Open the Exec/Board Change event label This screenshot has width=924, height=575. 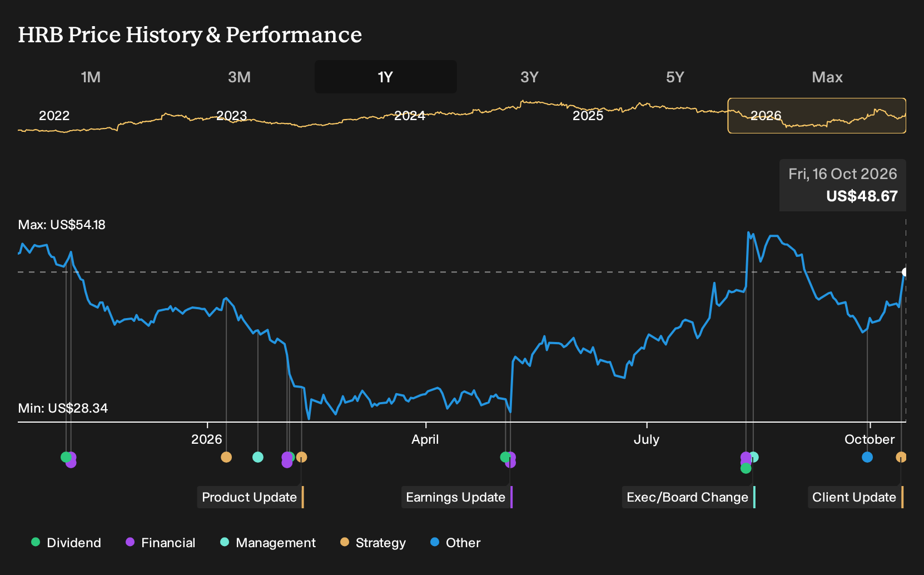click(x=688, y=497)
